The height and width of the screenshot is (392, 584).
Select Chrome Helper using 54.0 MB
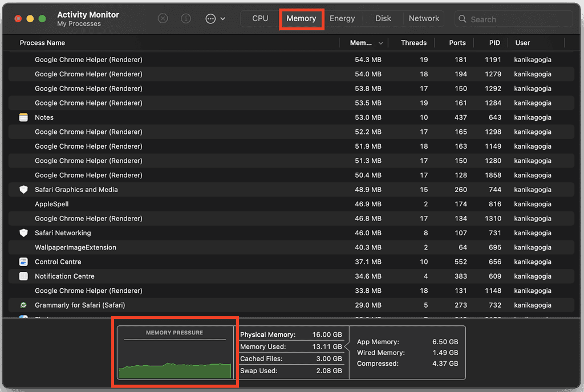[291, 74]
